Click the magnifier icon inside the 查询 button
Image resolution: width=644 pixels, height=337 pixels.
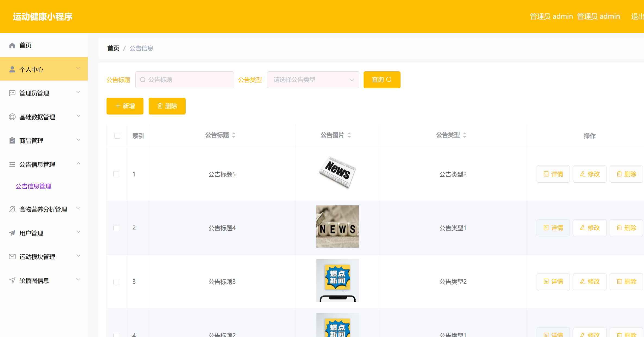[390, 80]
